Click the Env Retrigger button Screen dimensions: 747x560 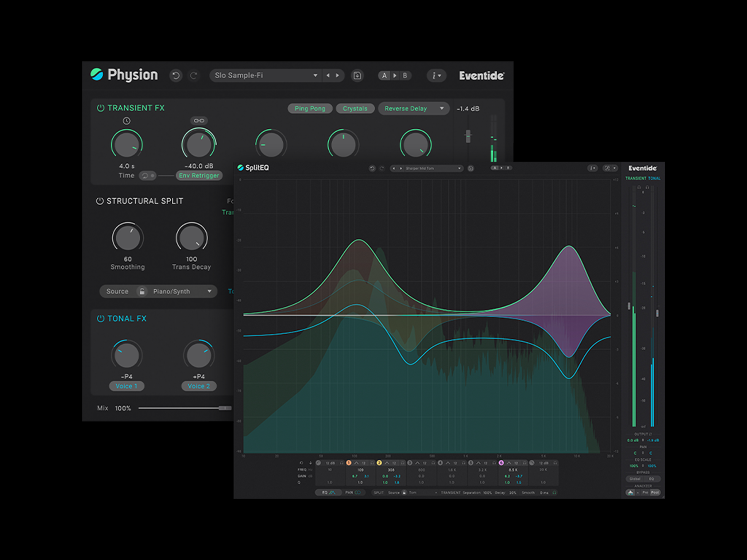pyautogui.click(x=199, y=175)
